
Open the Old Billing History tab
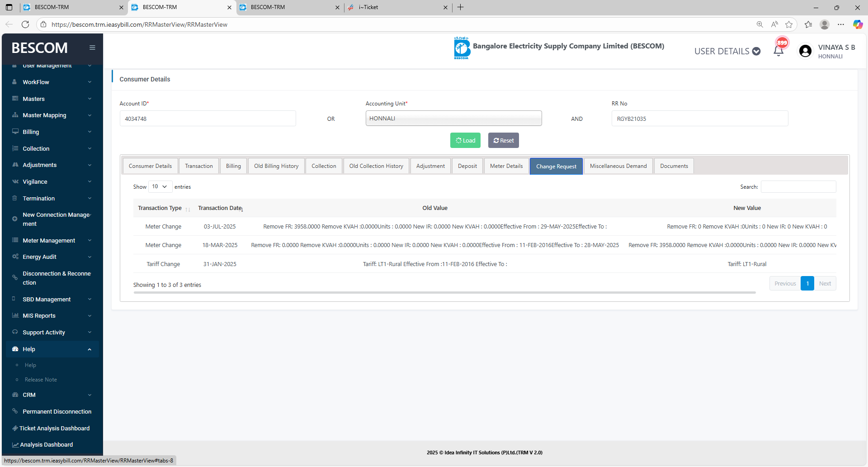point(276,166)
